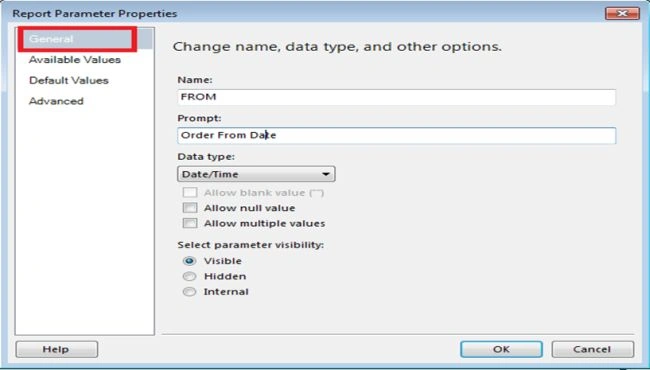Click the Name field containing FROM

coord(396,97)
